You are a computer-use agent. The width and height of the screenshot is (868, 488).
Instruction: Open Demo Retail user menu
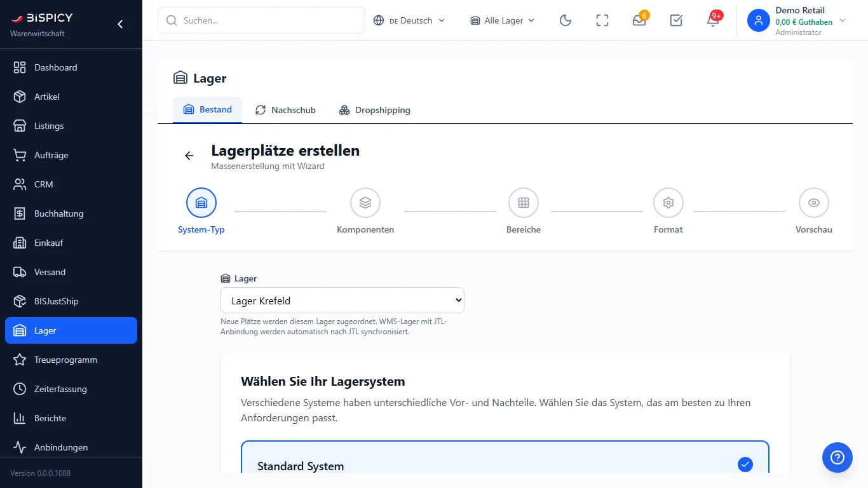[x=797, y=20]
